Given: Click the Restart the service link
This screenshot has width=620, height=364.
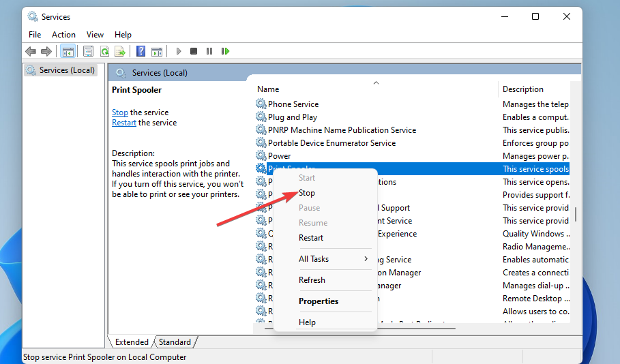Looking at the screenshot, I should click(124, 123).
